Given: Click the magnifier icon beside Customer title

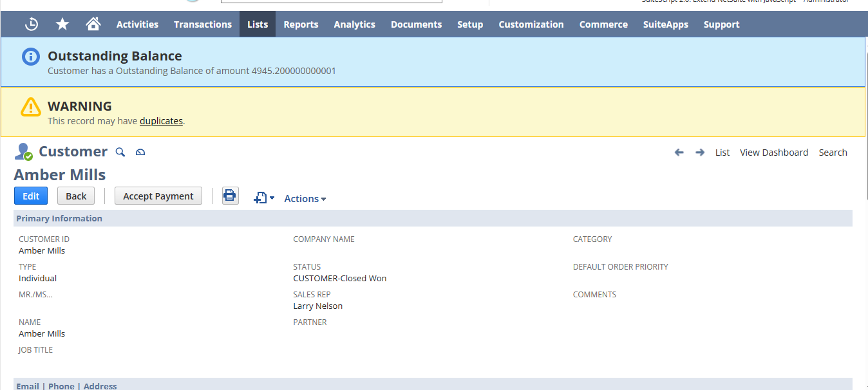Looking at the screenshot, I should pos(120,153).
